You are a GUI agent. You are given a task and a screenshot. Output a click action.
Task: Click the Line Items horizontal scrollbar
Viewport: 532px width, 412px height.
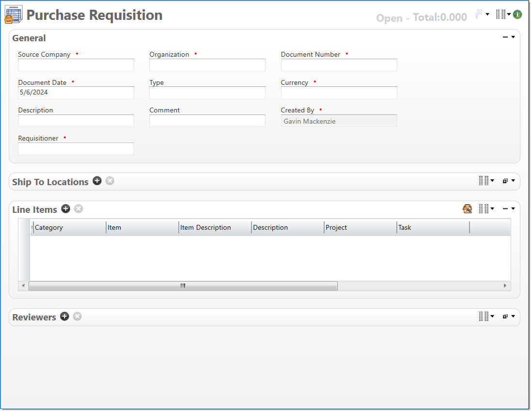183,285
